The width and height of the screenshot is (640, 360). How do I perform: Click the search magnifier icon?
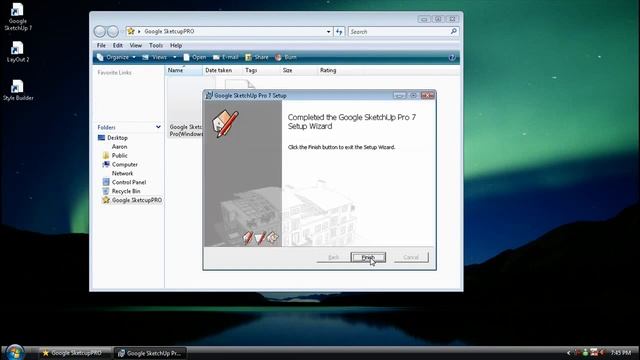pyautogui.click(x=453, y=31)
